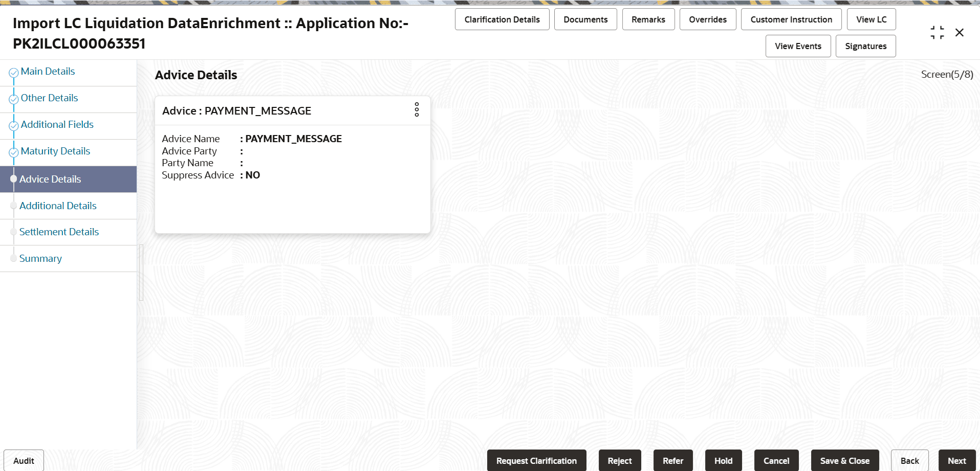The image size is (980, 471).
Task: Open the Advice PAYMENT_MESSAGE card kebab menu
Action: point(417,109)
